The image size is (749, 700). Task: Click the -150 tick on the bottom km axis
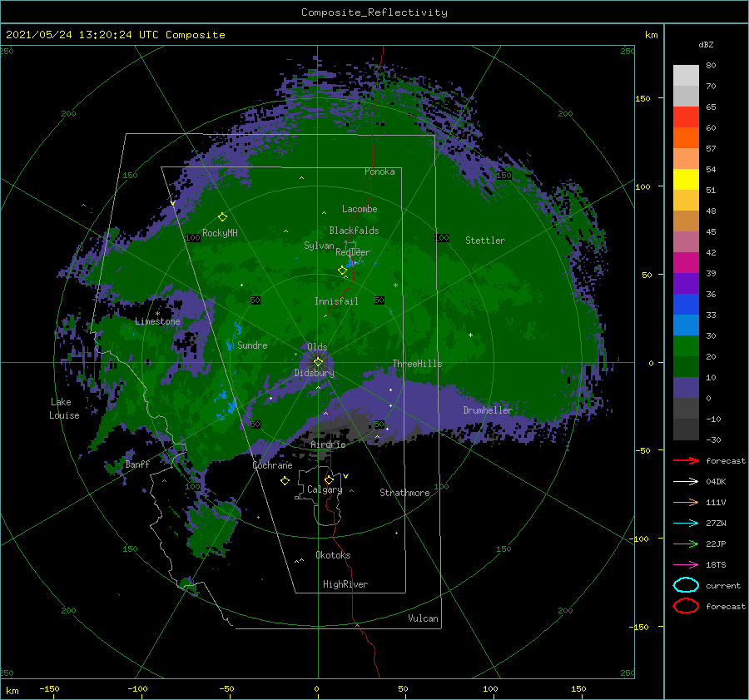pos(49,688)
